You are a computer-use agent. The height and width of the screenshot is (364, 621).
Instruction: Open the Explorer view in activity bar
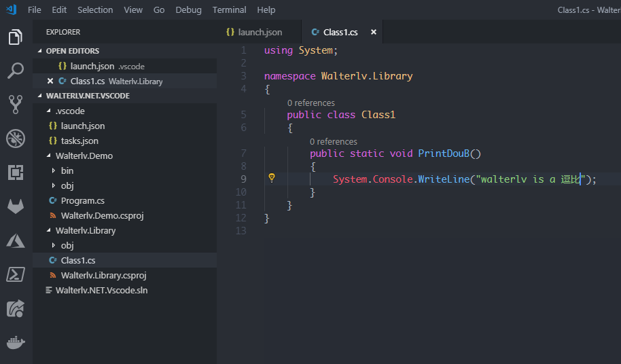[16, 37]
